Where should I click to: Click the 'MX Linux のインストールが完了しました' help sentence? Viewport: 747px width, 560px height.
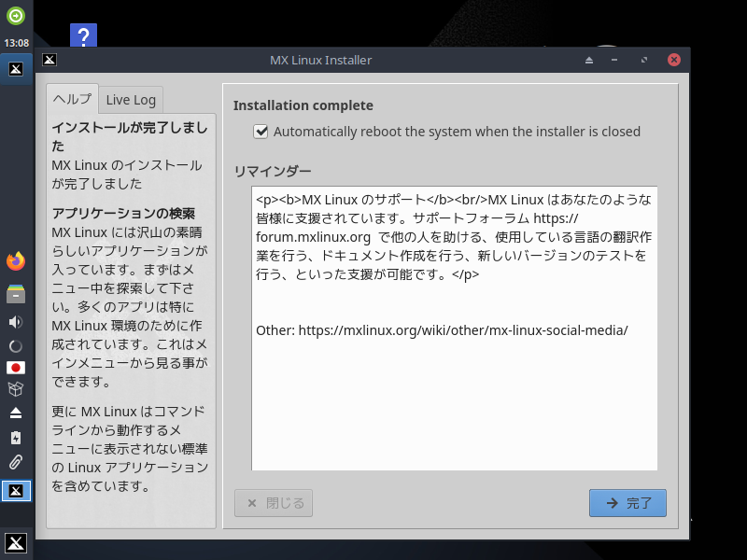point(127,175)
